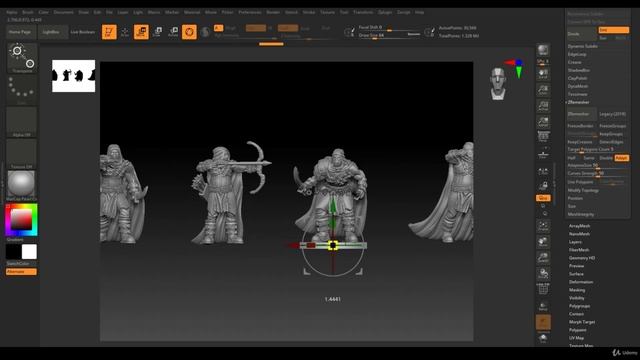The height and width of the screenshot is (360, 640).
Task: Select the Draw mode icon
Action: pyautogui.click(x=125, y=32)
